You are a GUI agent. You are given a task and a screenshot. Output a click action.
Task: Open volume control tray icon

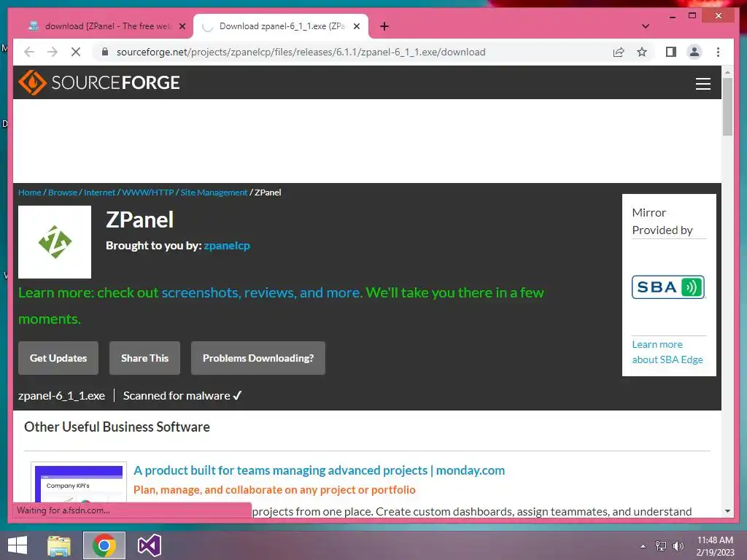click(x=678, y=546)
